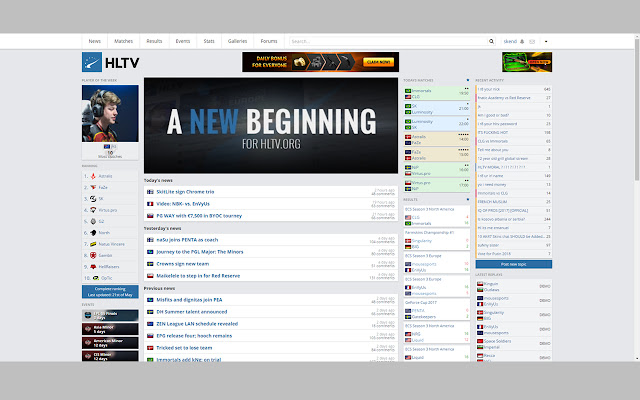Click flag icon beside 'Crowns sign new team'
This screenshot has height=400, width=640.
tap(150, 264)
